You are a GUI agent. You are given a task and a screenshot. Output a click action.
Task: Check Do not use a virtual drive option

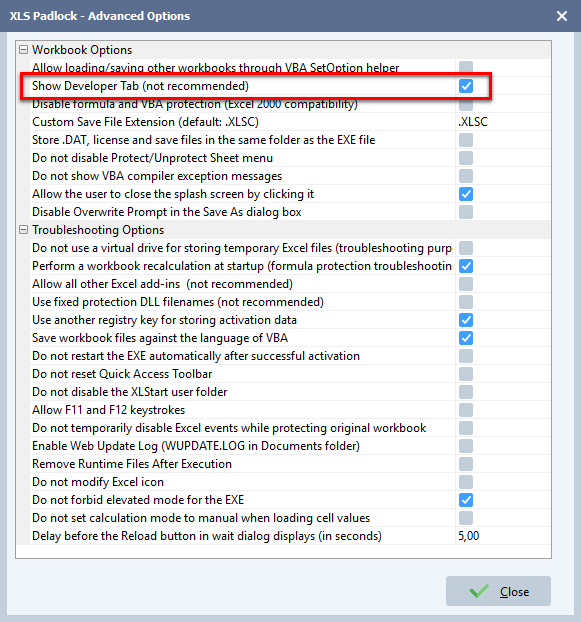[x=466, y=248]
